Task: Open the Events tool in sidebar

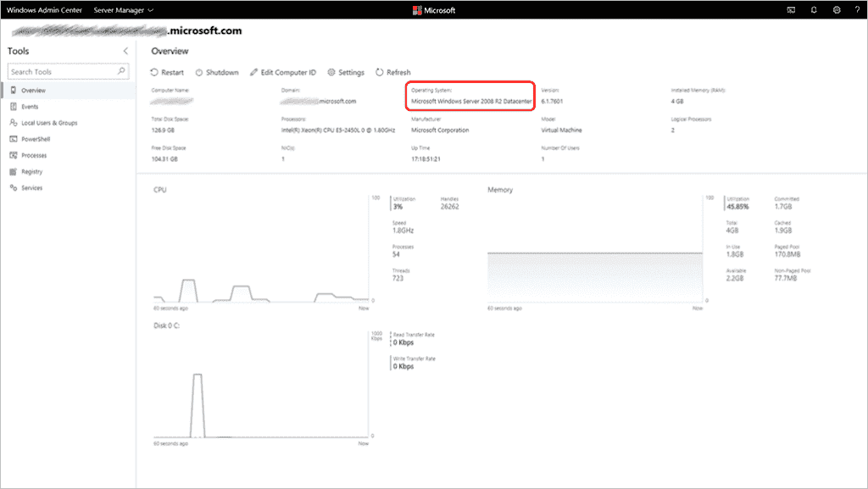Action: tap(30, 107)
